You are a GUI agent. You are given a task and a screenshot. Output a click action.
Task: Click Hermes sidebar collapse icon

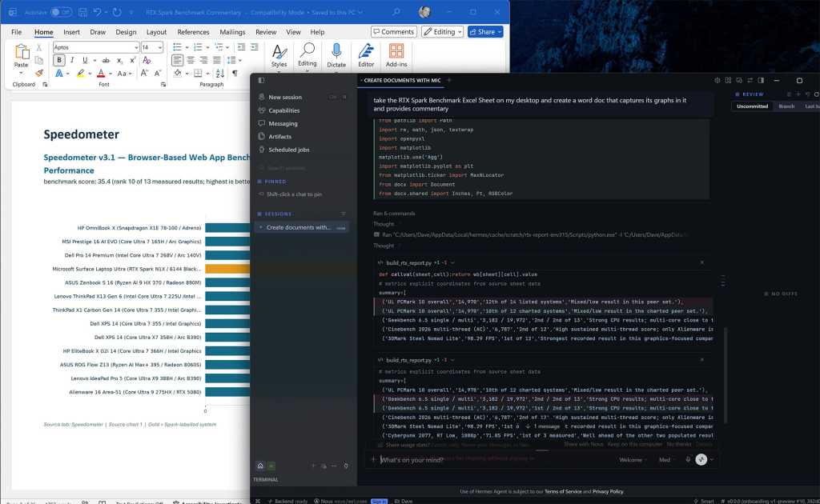click(261, 80)
